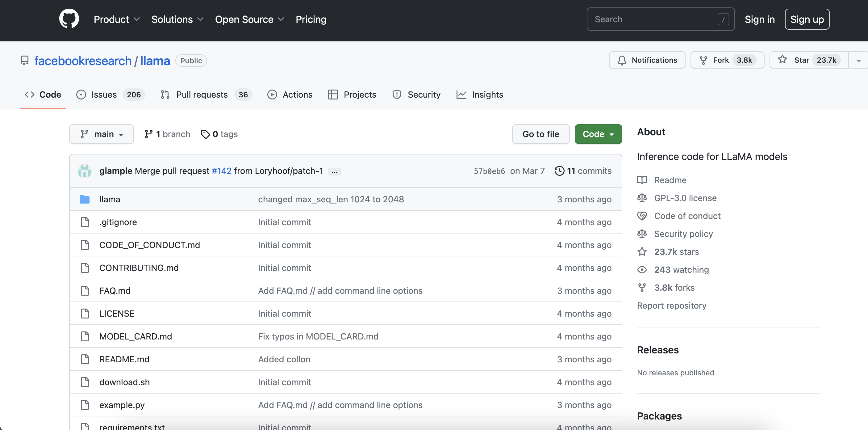Expand the Open Source menu

coord(250,19)
